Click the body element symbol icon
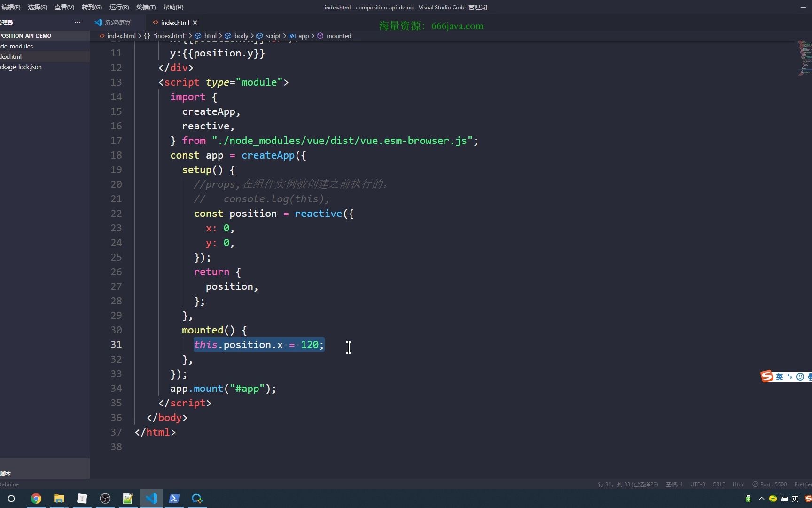Screen dimensions: 812x508 click(228, 36)
